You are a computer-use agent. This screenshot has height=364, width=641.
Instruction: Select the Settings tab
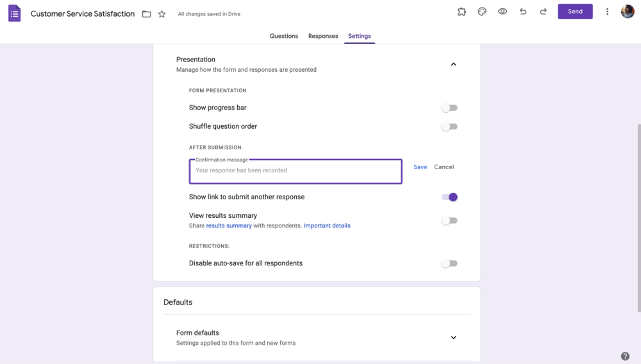[360, 36]
